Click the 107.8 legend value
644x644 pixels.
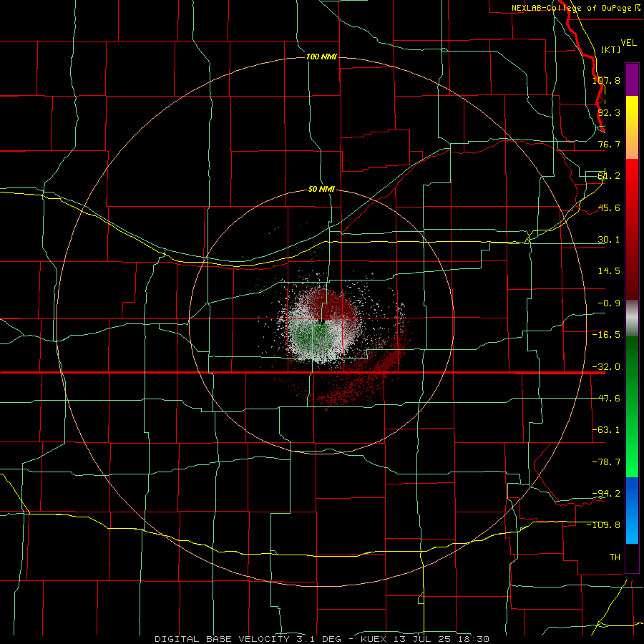[606, 80]
